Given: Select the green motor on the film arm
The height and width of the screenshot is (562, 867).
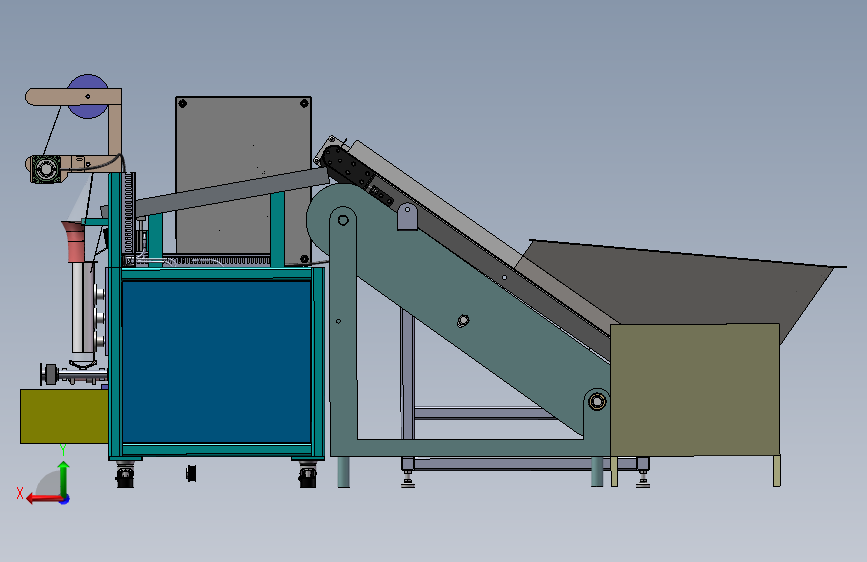Looking at the screenshot, I should pyautogui.click(x=45, y=169).
